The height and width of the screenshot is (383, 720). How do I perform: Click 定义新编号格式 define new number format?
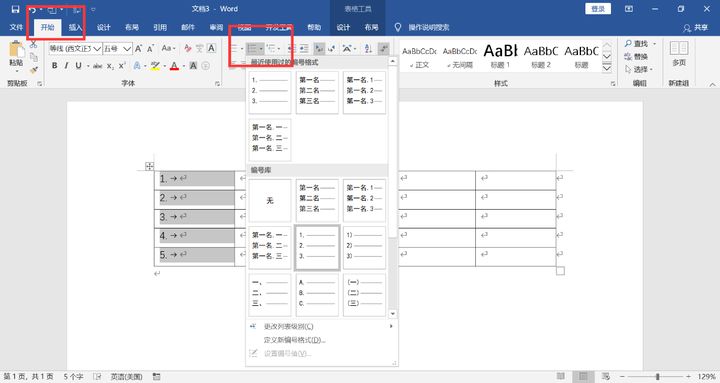294,340
